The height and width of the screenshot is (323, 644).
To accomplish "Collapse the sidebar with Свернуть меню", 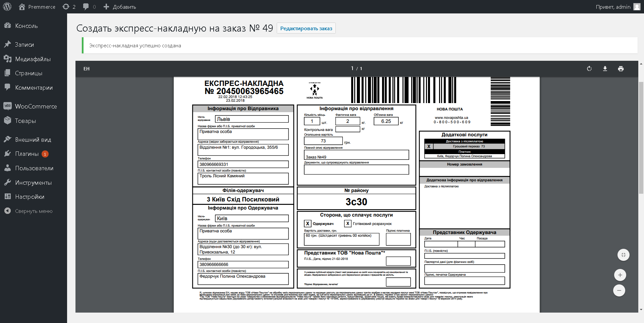I will click(x=34, y=211).
